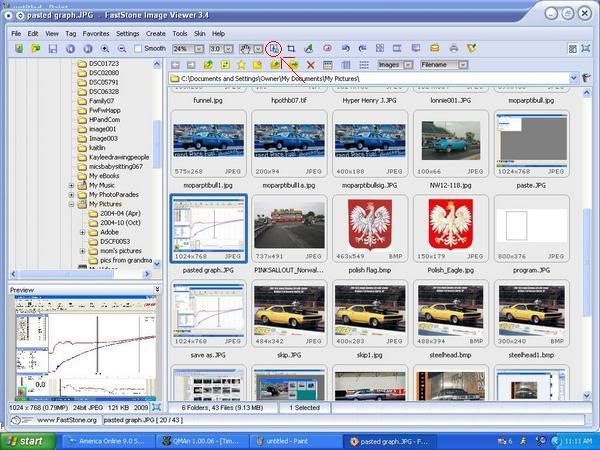This screenshot has height=450, width=600.
Task: Open the Edit menu
Action: coord(33,34)
